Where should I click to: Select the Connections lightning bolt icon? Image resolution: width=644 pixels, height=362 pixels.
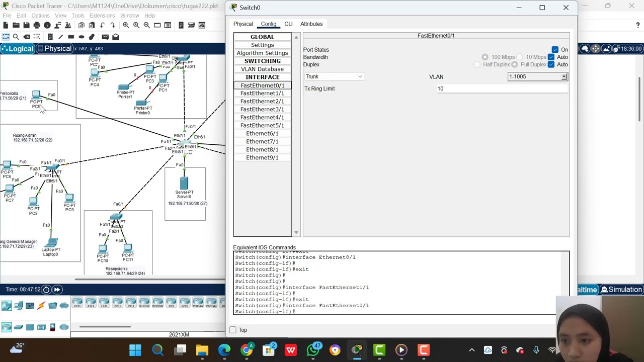pos(41,305)
